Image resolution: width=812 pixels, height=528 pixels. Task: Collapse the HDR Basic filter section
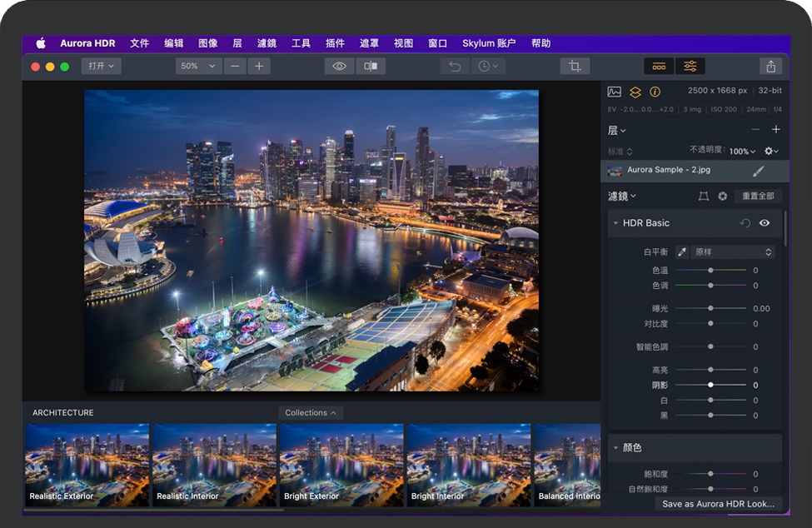pos(615,223)
